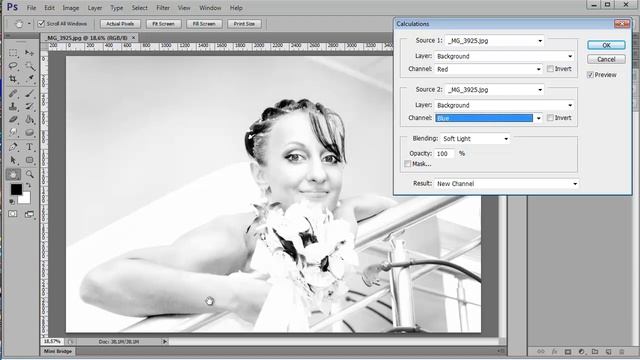Screen dimensions: 640x360
Task: Swap foreground and background colors
Action: point(29,186)
